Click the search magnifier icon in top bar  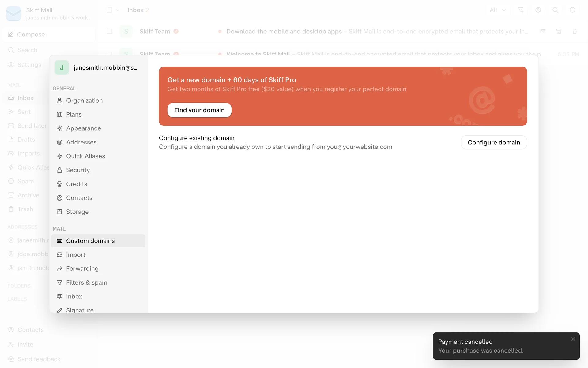pyautogui.click(x=555, y=10)
